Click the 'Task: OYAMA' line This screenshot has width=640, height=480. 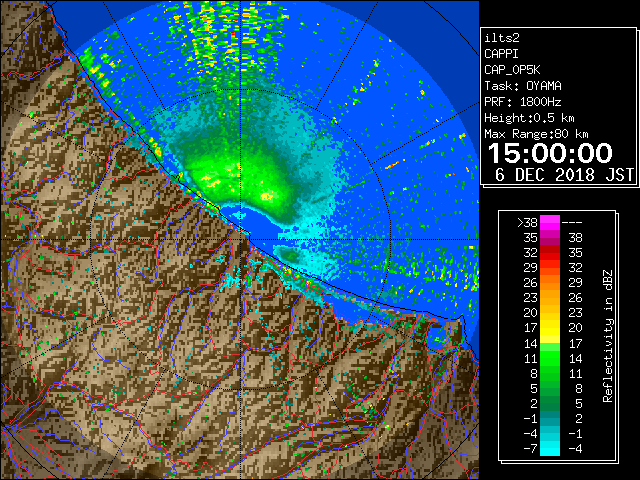click(x=523, y=86)
